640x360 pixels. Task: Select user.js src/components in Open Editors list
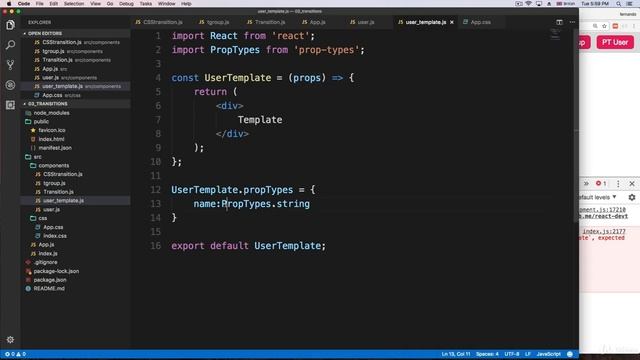(65, 78)
